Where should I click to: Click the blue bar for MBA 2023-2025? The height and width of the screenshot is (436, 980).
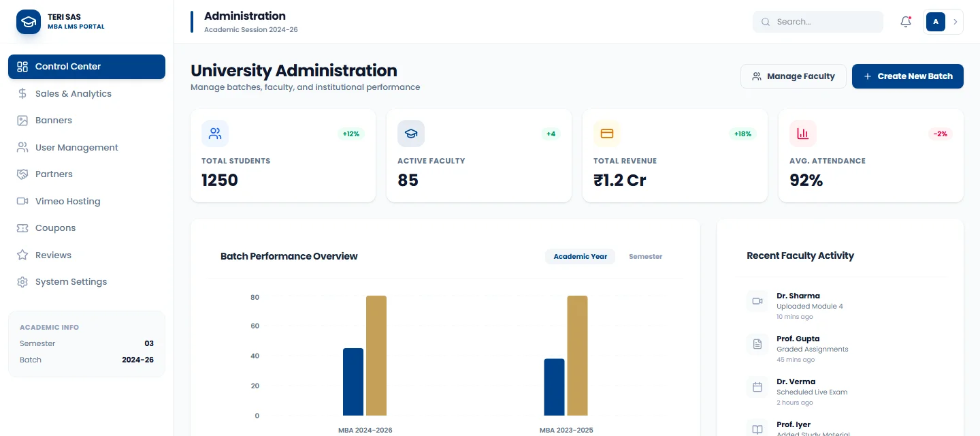click(x=554, y=387)
